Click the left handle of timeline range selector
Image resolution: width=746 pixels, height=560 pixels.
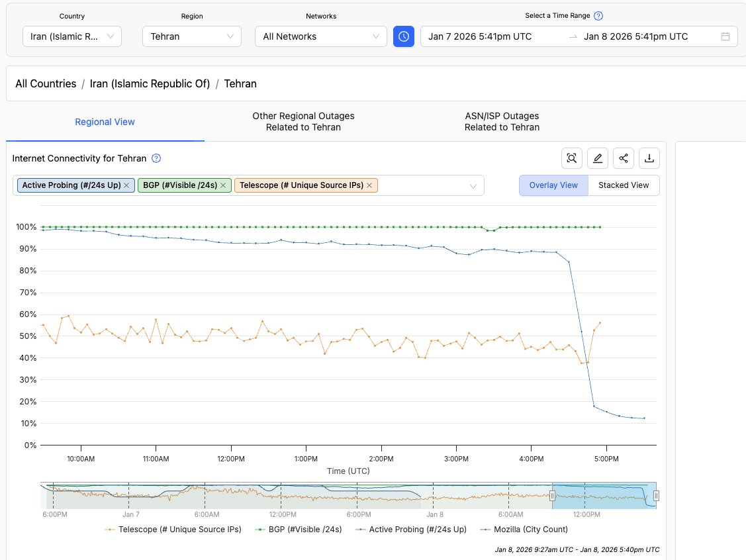point(552,496)
